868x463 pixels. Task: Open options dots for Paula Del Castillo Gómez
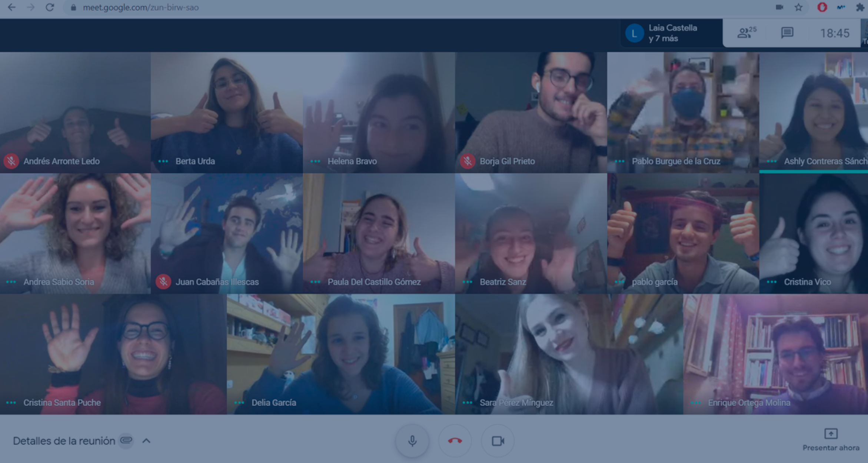[x=315, y=282]
